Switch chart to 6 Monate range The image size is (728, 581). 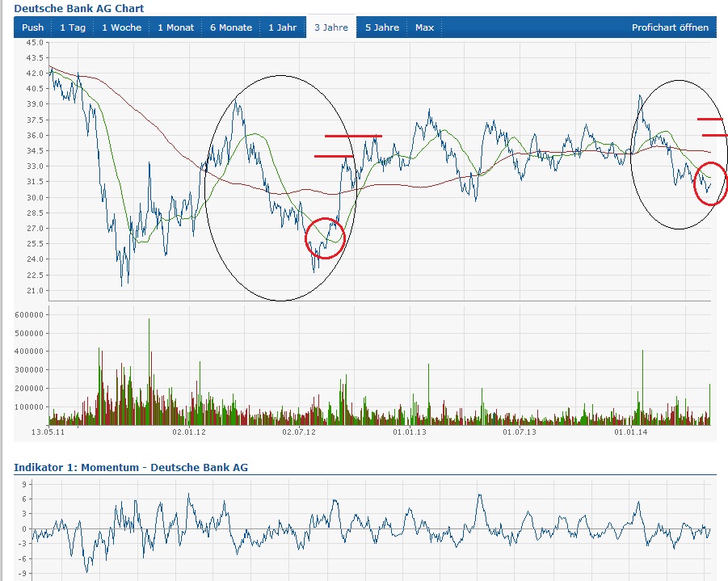pos(231,27)
